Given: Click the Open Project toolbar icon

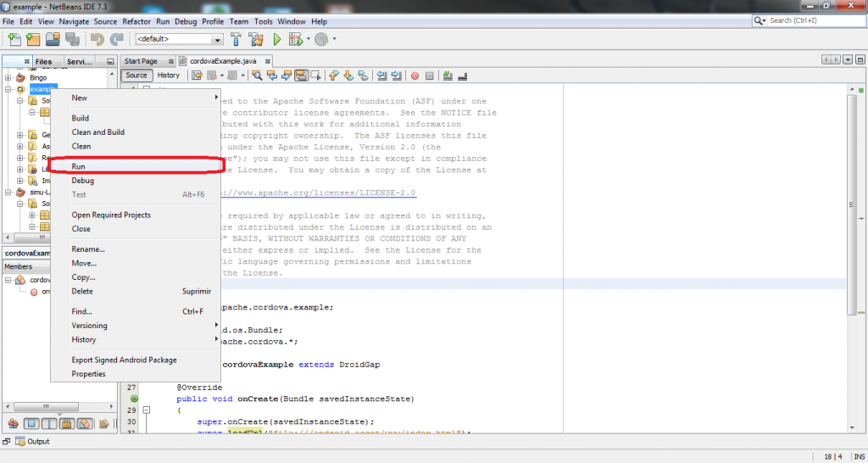Looking at the screenshot, I should click(53, 39).
